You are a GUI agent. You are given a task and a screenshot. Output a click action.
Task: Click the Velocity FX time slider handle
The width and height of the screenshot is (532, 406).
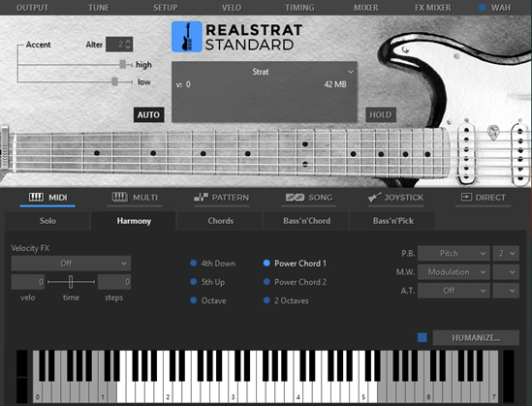coord(71,282)
